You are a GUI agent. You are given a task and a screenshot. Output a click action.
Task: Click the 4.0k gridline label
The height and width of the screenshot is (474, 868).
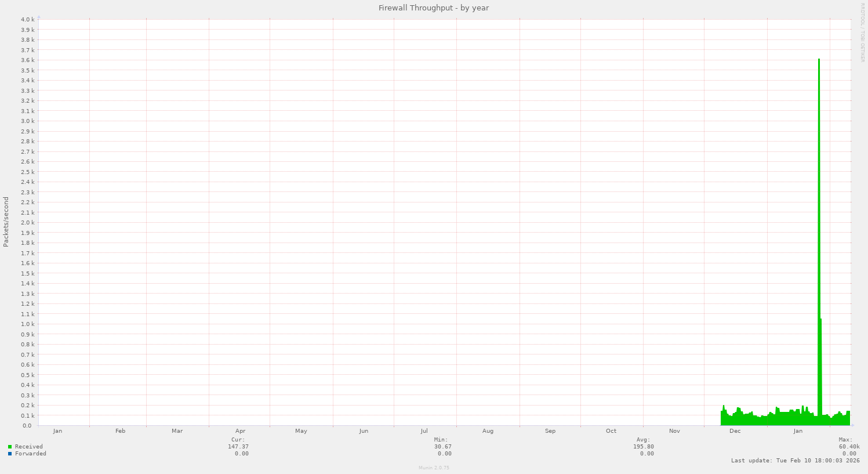click(x=28, y=19)
